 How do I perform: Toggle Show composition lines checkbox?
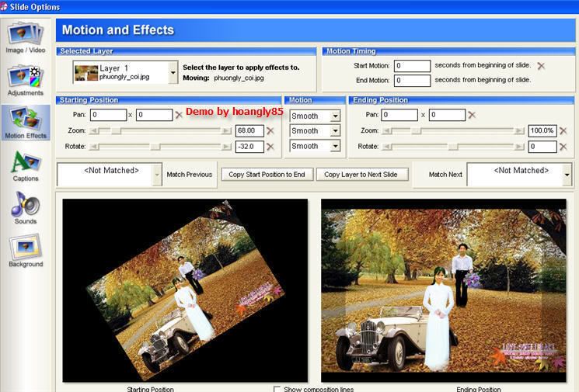point(277,389)
